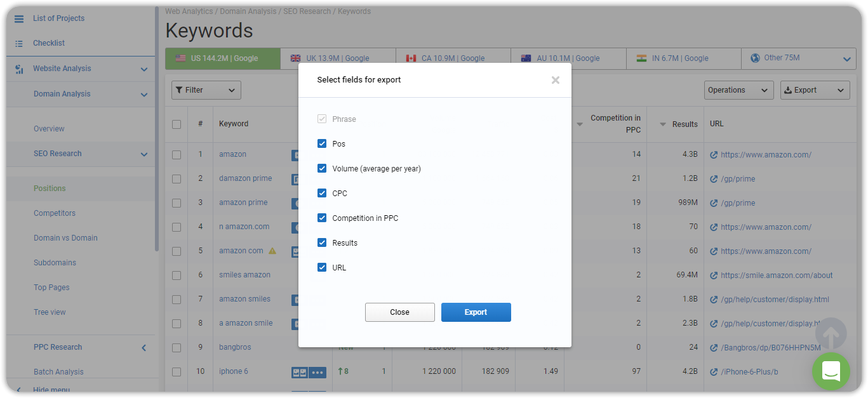The height and width of the screenshot is (398, 868).
Task: Uncheck the Pos field checkbox
Action: pos(322,144)
